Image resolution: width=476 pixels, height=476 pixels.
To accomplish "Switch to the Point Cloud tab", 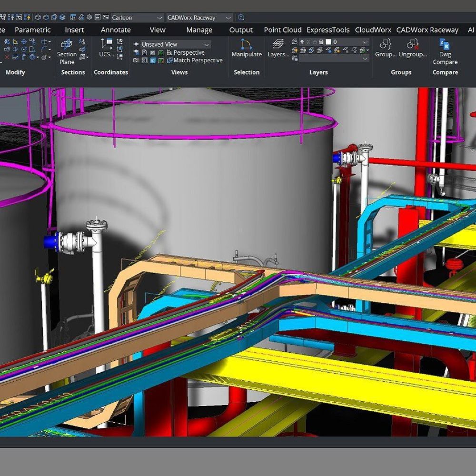I will click(283, 30).
